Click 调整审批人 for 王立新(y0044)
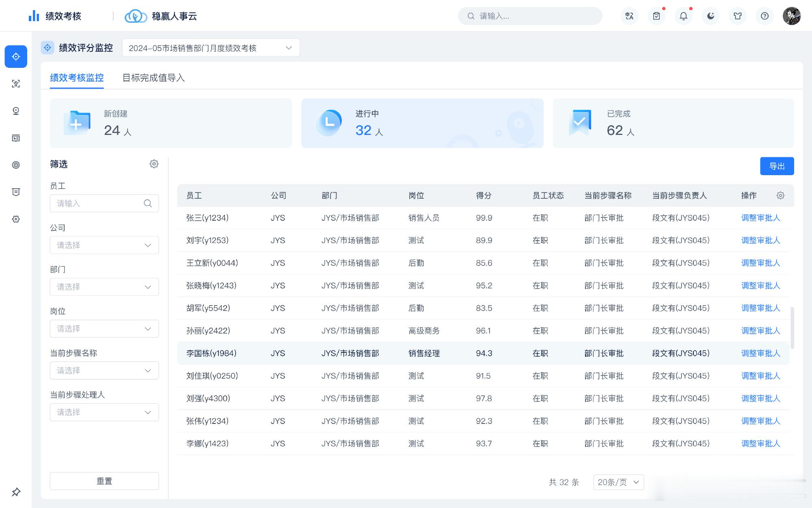Viewport: 812px width, 508px height. pyautogui.click(x=761, y=263)
